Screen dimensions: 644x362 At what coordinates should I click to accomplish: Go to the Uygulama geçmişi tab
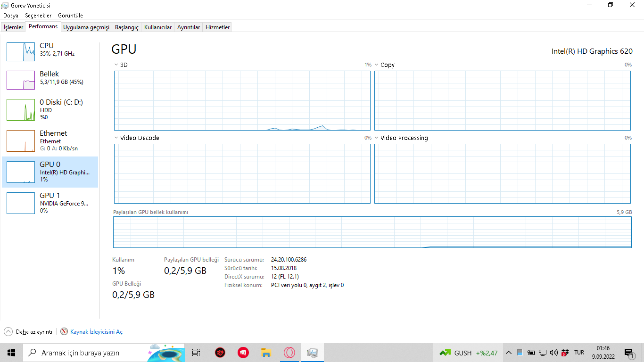pos(86,27)
